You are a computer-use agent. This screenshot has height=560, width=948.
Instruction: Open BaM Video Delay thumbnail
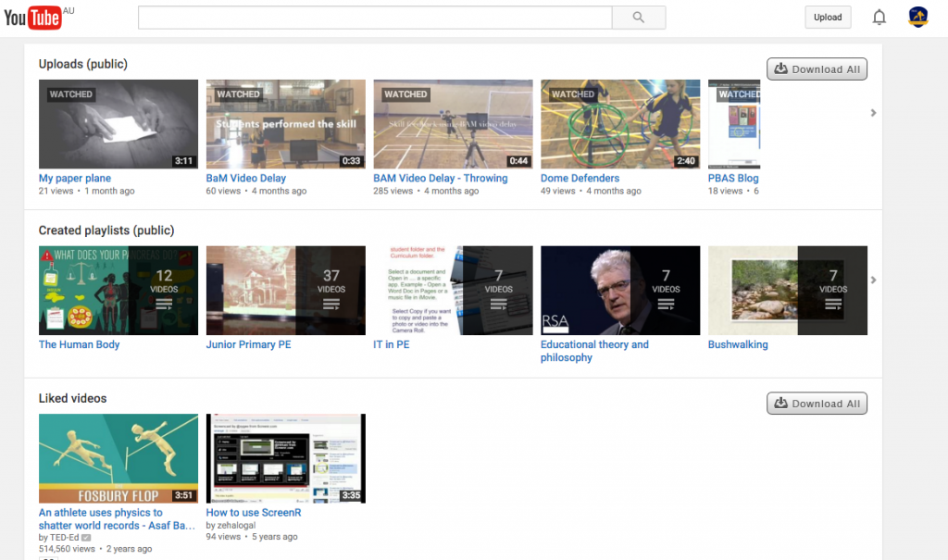[x=285, y=124]
